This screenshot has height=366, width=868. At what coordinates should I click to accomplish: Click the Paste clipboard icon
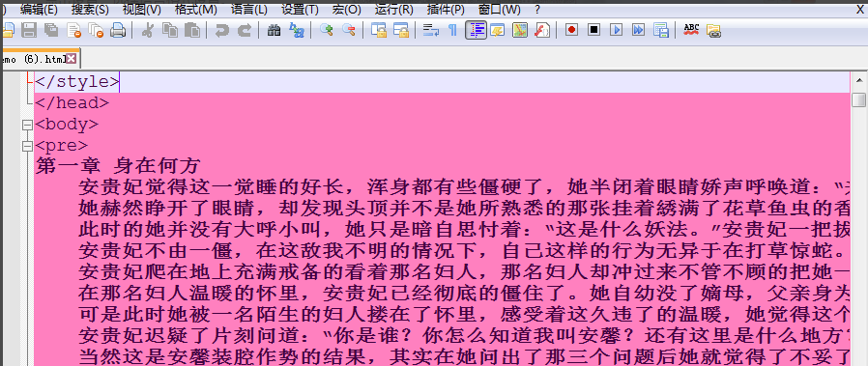tap(191, 30)
